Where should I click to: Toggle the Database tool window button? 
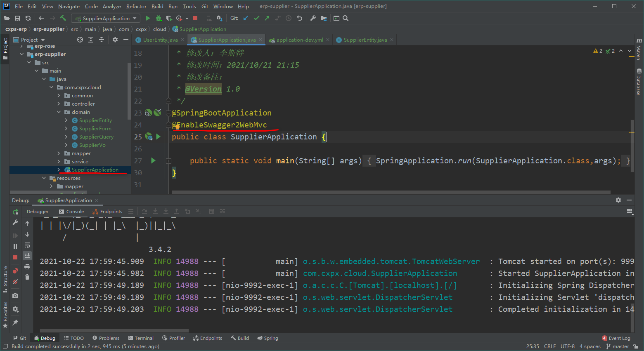coord(639,82)
